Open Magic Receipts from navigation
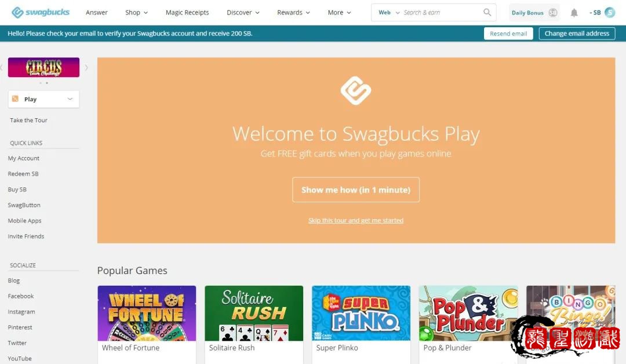This screenshot has height=364, width=626. pyautogui.click(x=187, y=12)
